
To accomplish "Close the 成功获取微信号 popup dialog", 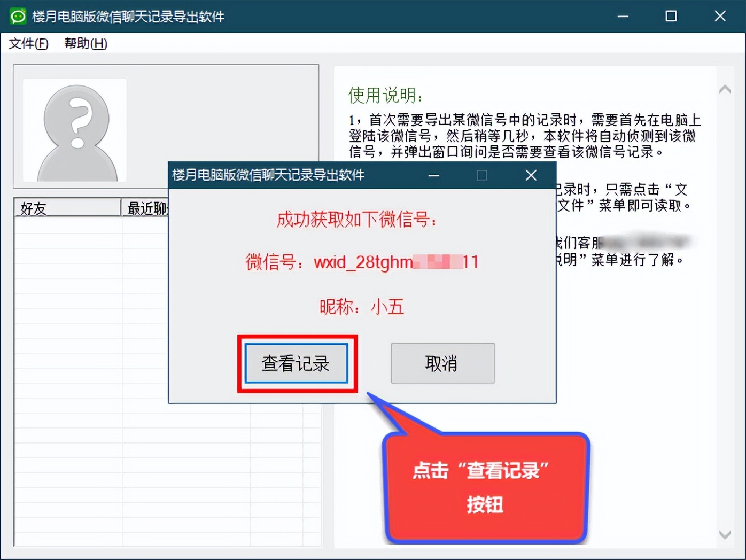I will 530,175.
